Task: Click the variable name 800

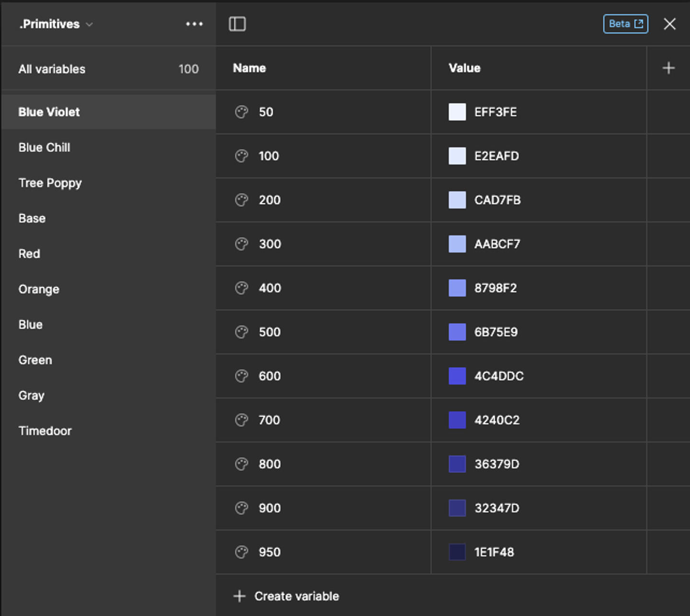Action: 270,464
